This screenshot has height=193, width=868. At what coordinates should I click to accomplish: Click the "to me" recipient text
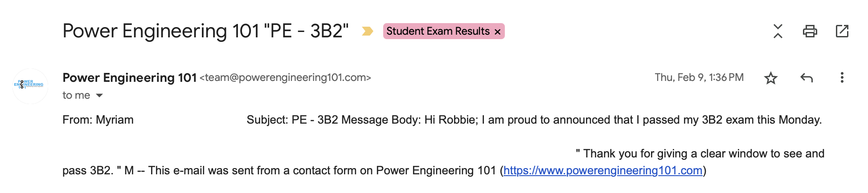76,96
